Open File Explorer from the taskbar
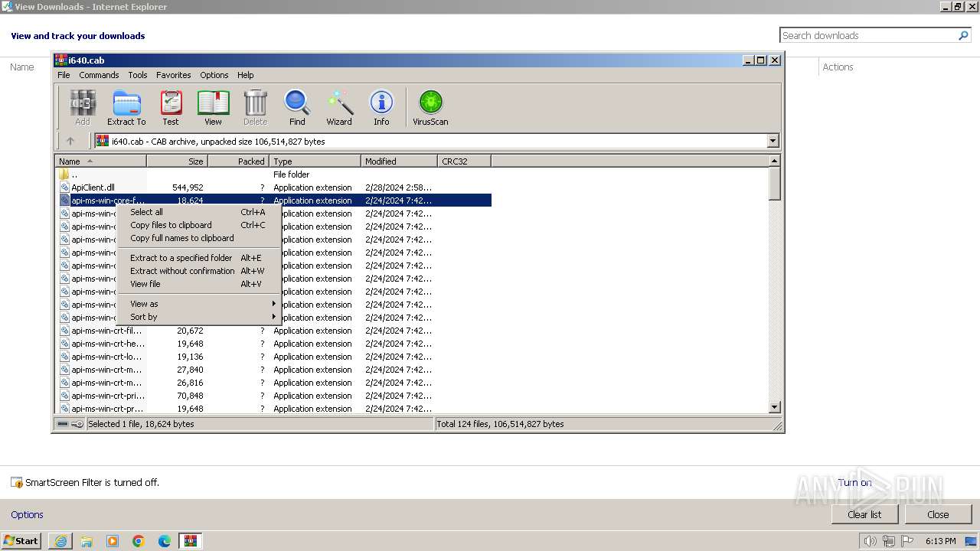This screenshot has height=551, width=980. (87, 541)
